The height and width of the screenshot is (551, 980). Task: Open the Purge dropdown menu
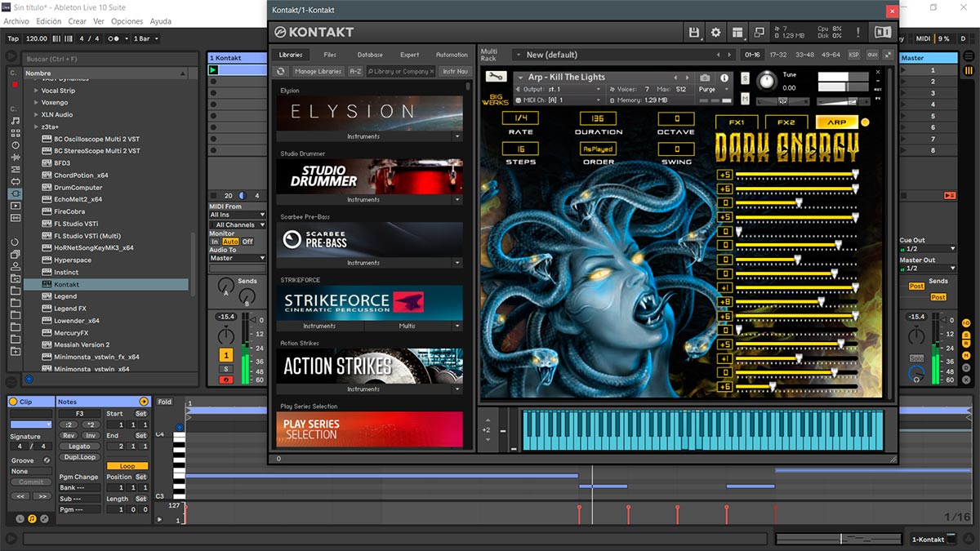click(712, 90)
